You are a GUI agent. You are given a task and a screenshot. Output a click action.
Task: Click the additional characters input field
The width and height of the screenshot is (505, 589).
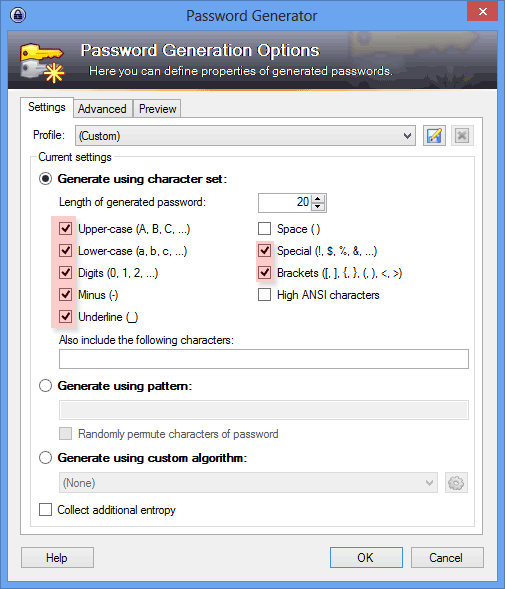[x=264, y=359]
